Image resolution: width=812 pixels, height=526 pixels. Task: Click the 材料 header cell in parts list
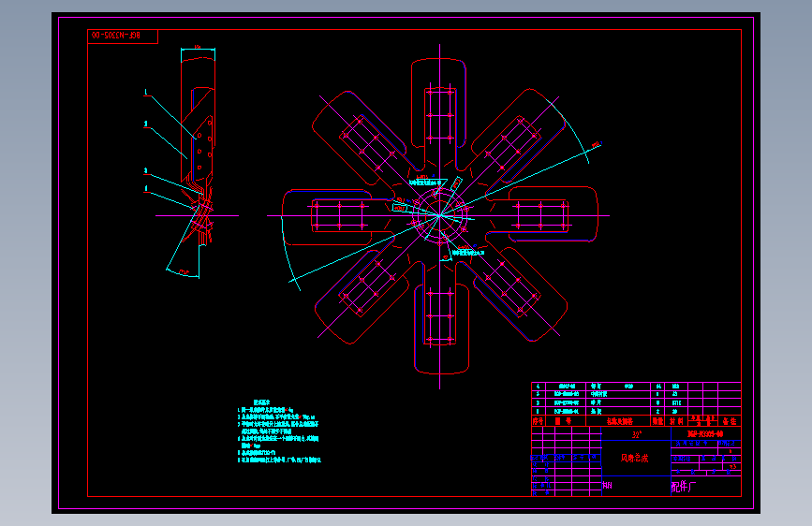click(676, 421)
